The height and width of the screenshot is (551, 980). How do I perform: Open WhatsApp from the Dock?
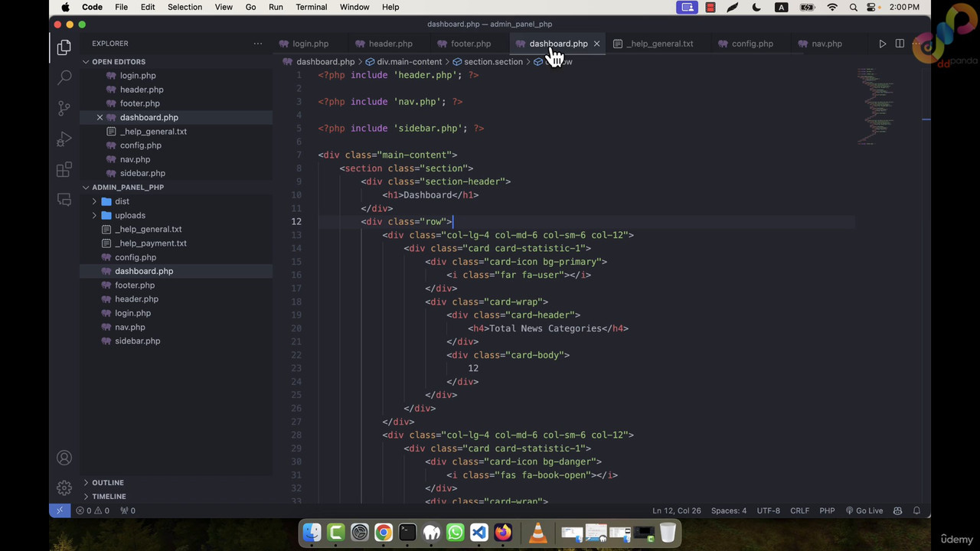[x=456, y=533]
